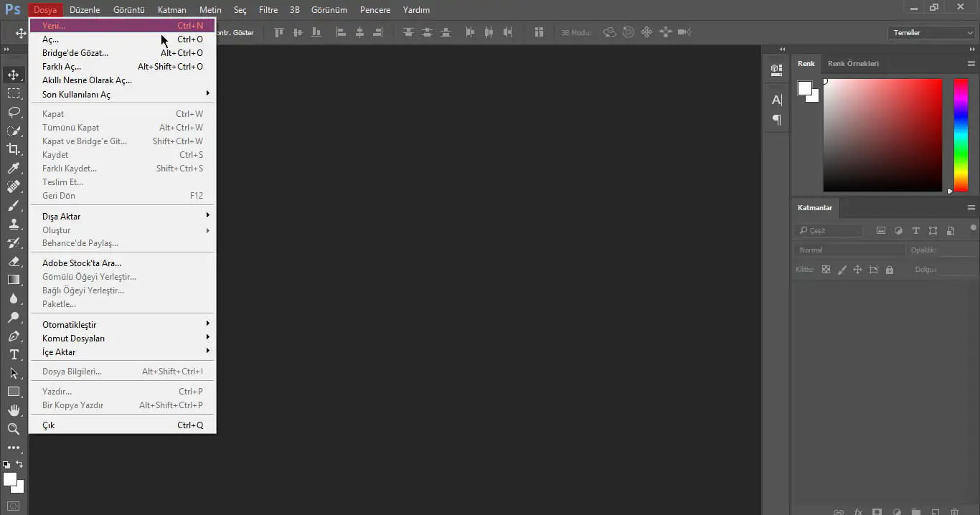
Task: Choose 'Yeni...' from the Dosya menu
Action: click(122, 25)
